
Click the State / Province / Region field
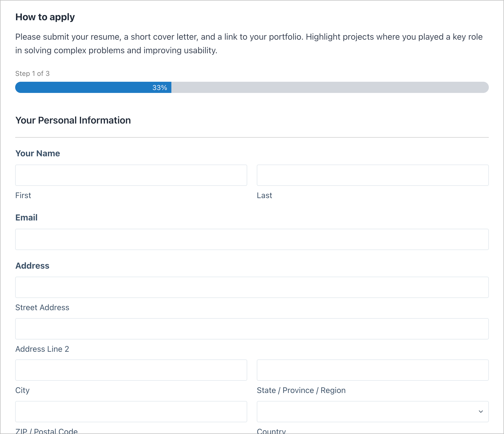tap(372, 370)
